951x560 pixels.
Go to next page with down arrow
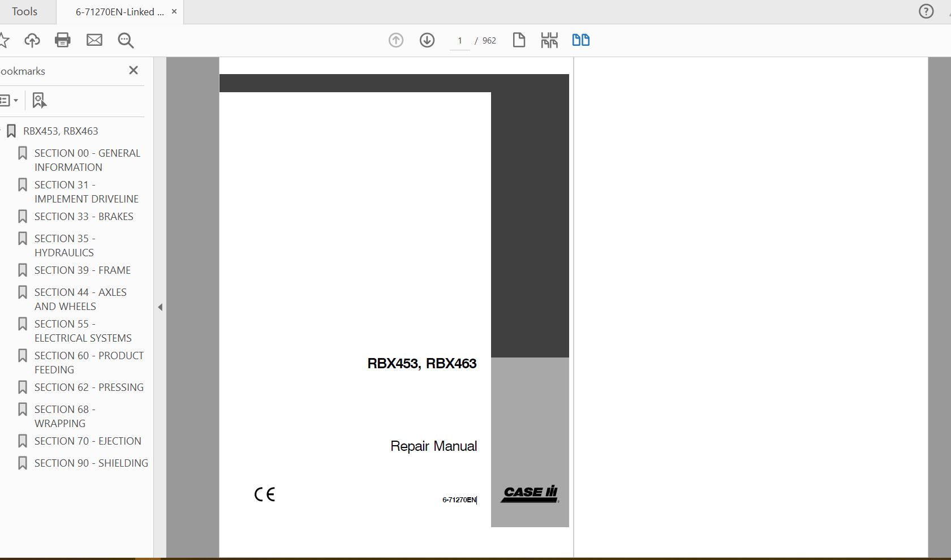click(428, 40)
